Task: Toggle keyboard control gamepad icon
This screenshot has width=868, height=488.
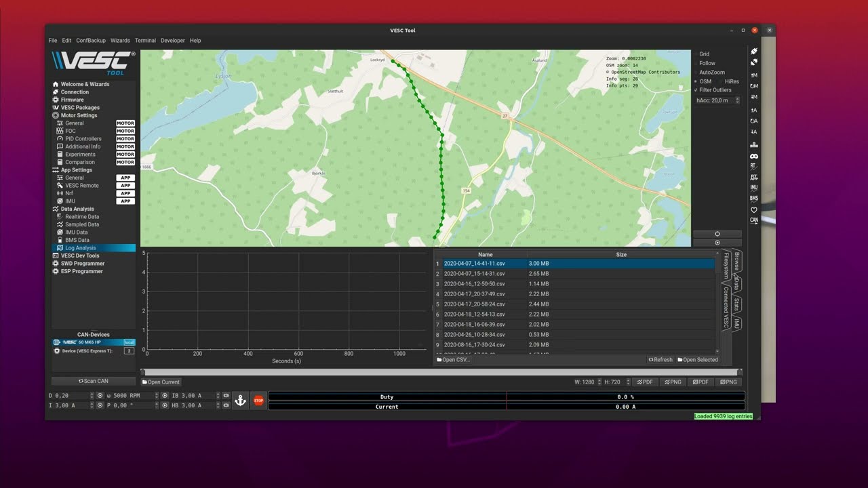Action: [x=753, y=156]
